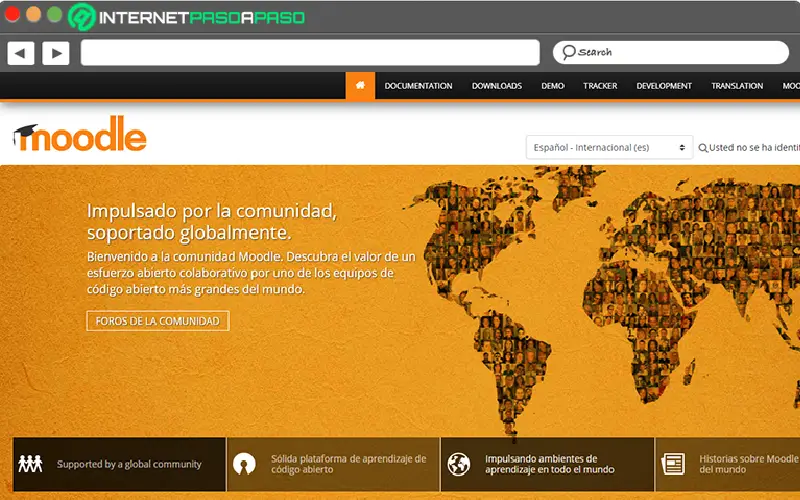Image resolution: width=800 pixels, height=500 pixels.
Task: Click the browser address bar field
Action: [x=310, y=53]
